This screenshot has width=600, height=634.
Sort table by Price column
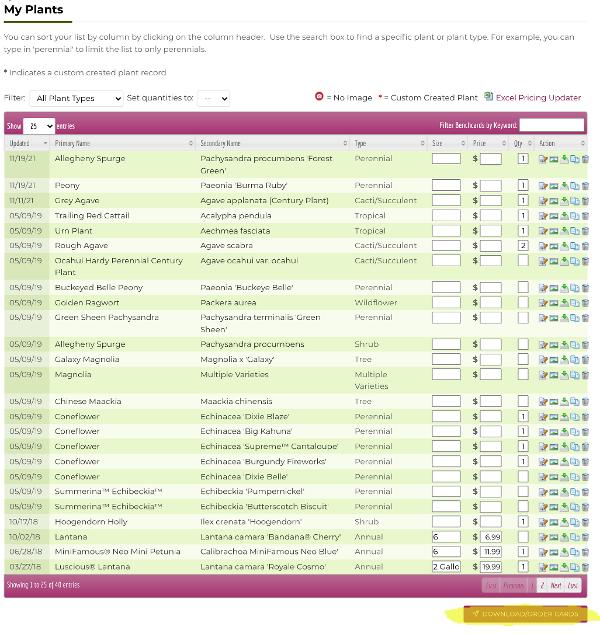tap(489, 143)
